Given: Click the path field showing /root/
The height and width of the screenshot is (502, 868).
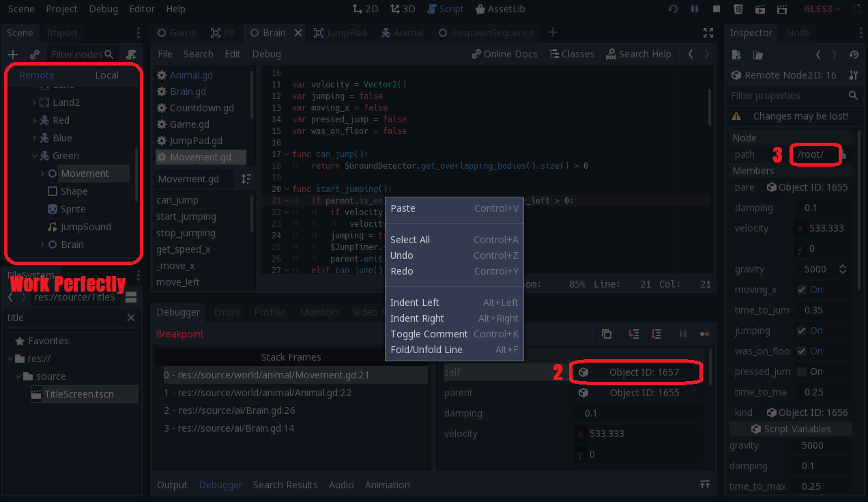Looking at the screenshot, I should [815, 155].
